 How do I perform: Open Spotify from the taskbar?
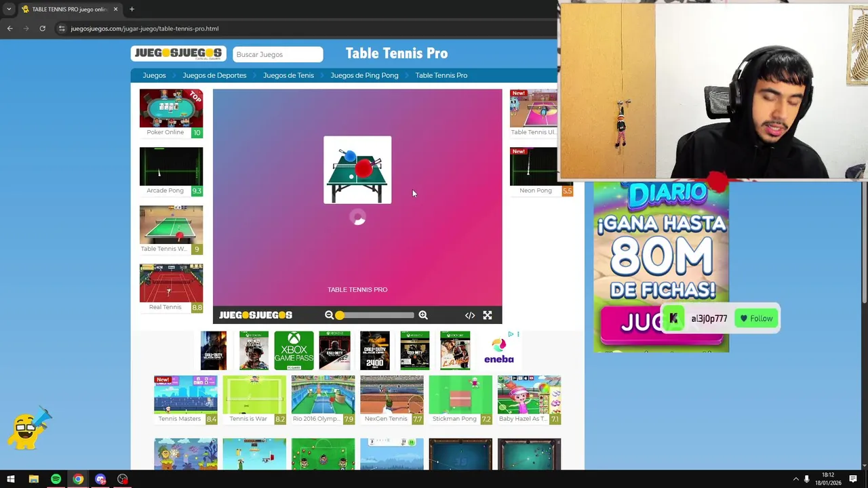coord(56,479)
